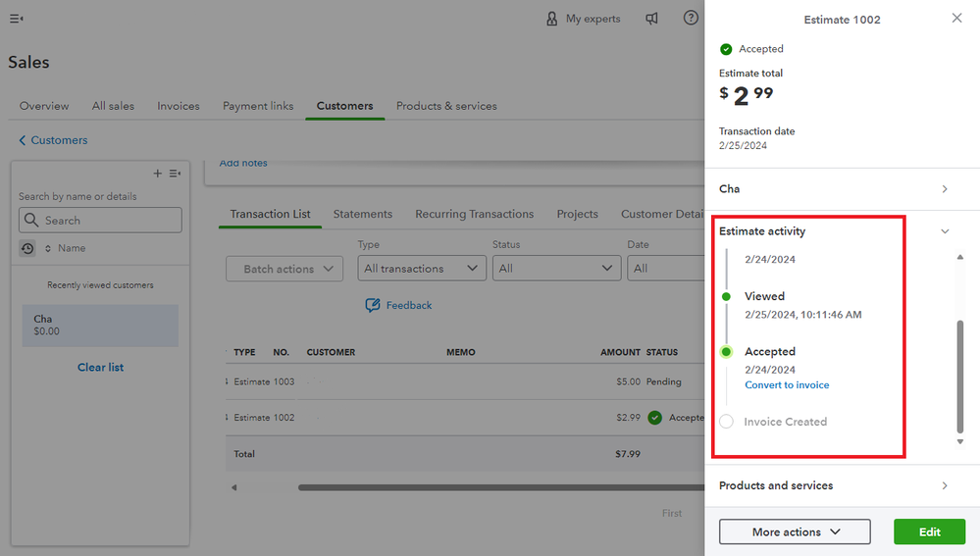
Task: Click the green Edit button
Action: (929, 531)
